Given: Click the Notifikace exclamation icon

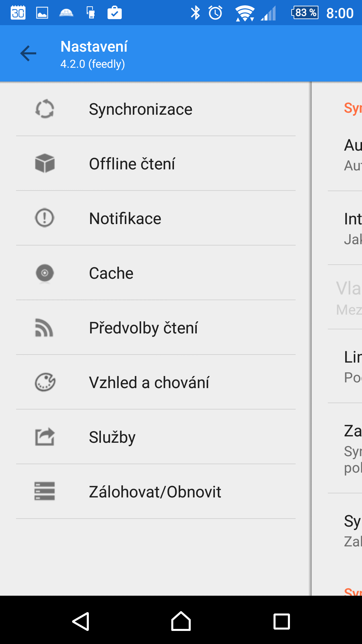Looking at the screenshot, I should click(x=45, y=218).
